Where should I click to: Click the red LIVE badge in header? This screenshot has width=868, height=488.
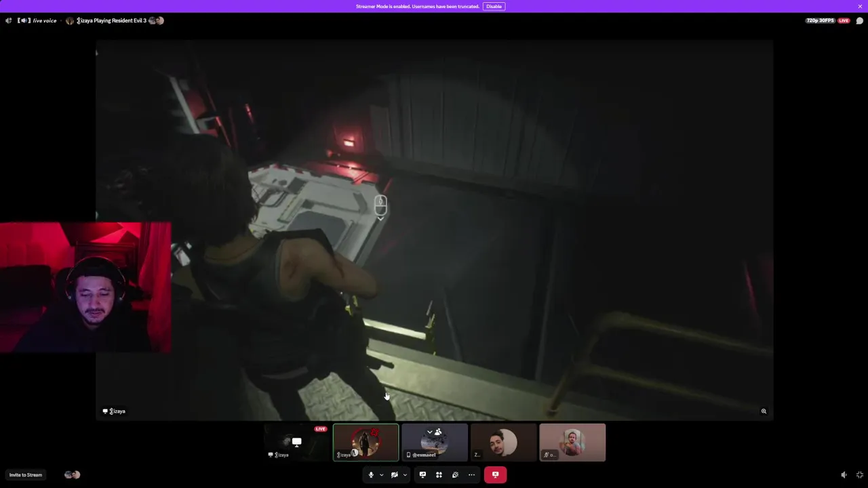point(844,20)
